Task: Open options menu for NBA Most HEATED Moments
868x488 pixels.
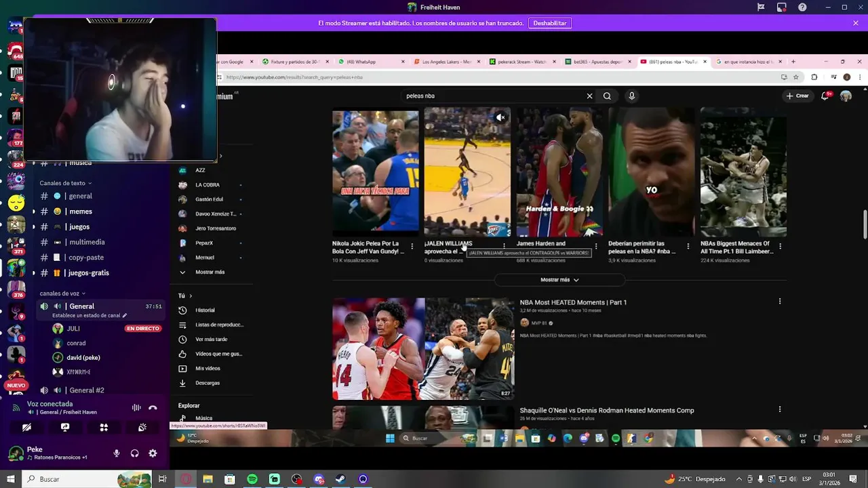Action: point(780,302)
